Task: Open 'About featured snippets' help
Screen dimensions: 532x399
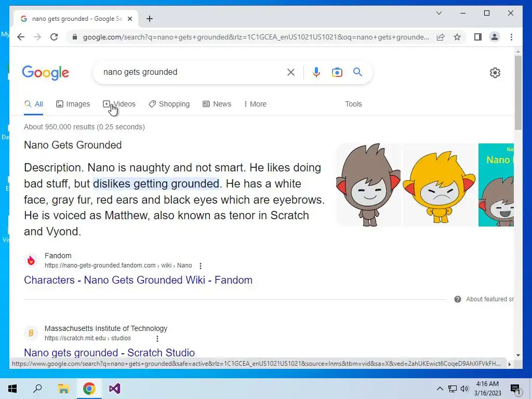Action: tap(489, 299)
